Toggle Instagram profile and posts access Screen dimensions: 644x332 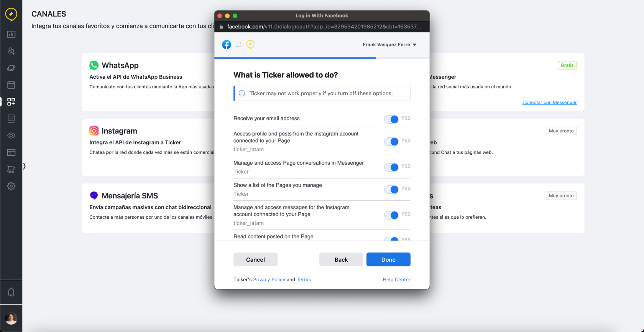[x=391, y=141]
